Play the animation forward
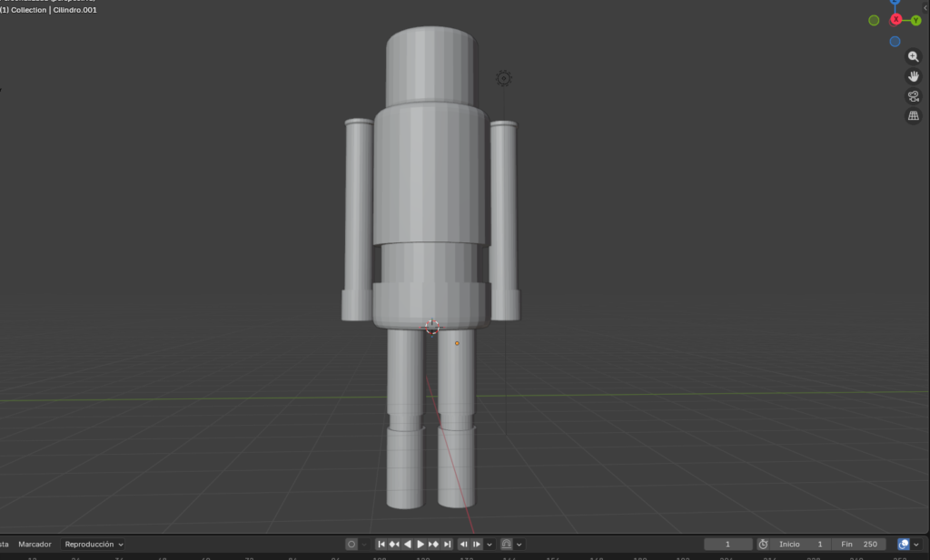The height and width of the screenshot is (560, 930). click(420, 544)
